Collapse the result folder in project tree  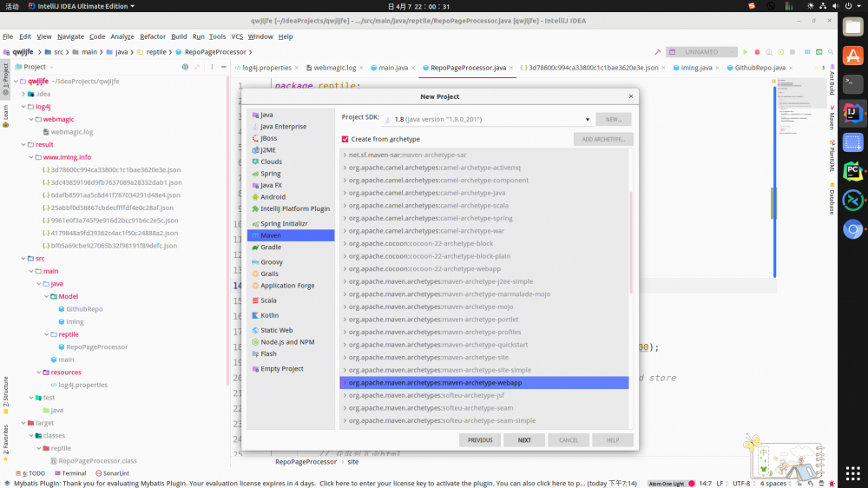pos(23,144)
